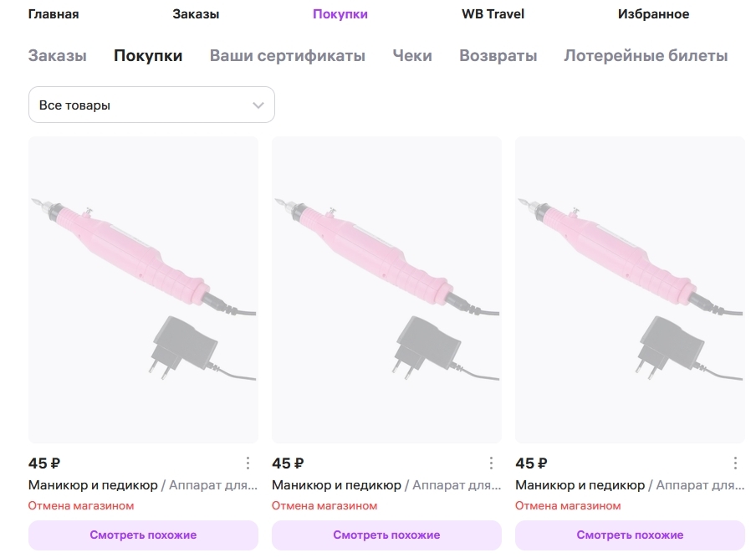The width and height of the screenshot is (756, 558).
Task: Click "Смотреть похожие" under first product
Action: 143,535
